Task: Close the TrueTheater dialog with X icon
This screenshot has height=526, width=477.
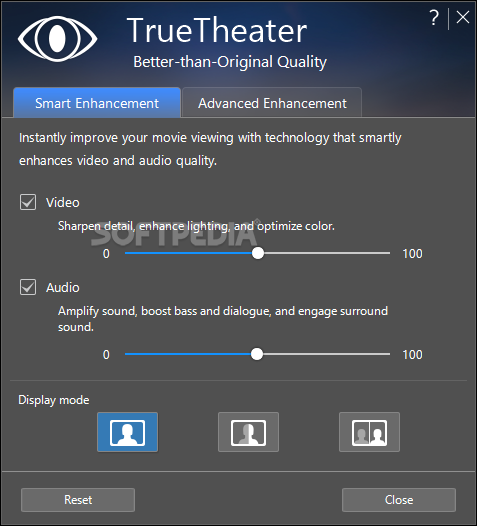Action: (x=463, y=17)
